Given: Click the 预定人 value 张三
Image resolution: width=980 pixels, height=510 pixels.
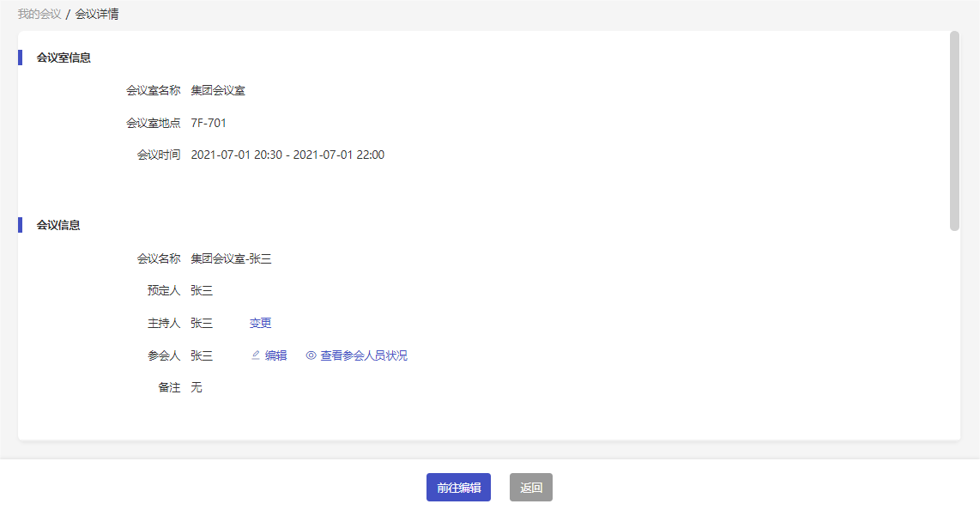Looking at the screenshot, I should 202,290.
